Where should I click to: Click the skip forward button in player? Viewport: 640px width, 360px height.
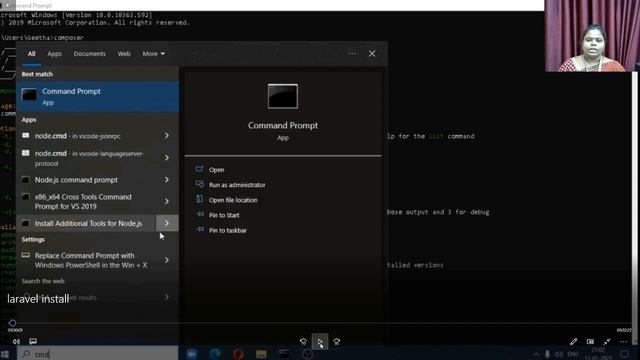(x=336, y=342)
